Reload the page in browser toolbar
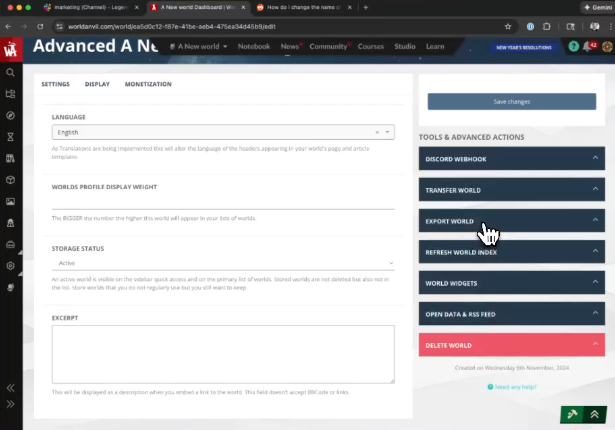This screenshot has width=615, height=430. tap(40, 27)
